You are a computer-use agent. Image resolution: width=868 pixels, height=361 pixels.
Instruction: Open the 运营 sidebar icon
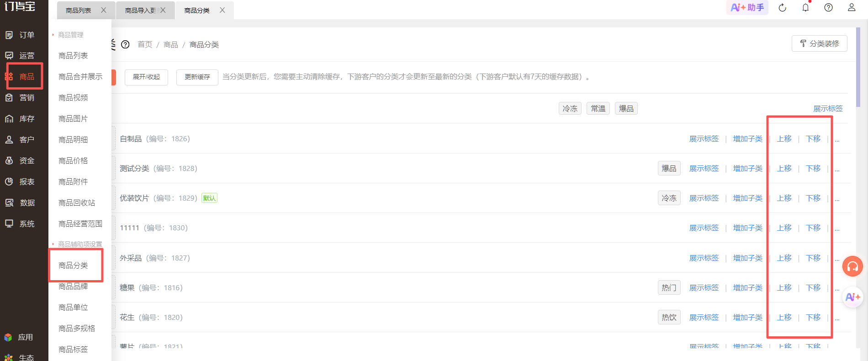[x=9, y=56]
